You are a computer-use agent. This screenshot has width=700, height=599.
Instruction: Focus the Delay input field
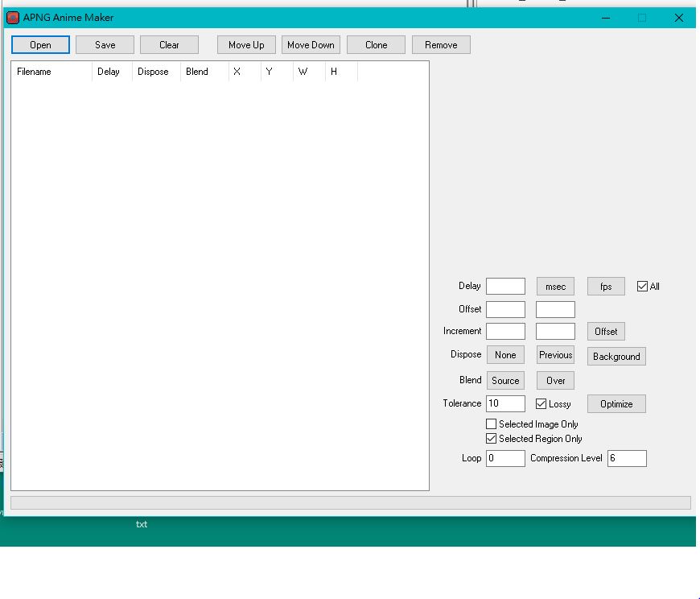pos(505,287)
